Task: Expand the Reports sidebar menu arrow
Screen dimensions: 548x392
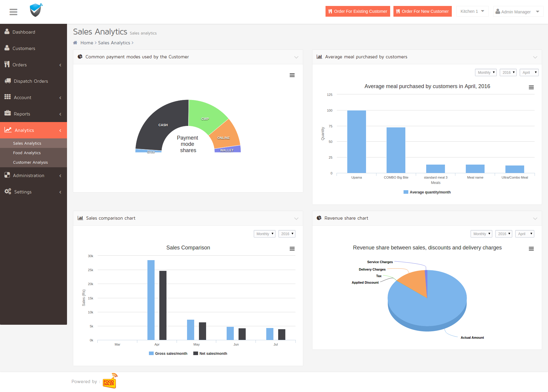Action: [x=60, y=114]
